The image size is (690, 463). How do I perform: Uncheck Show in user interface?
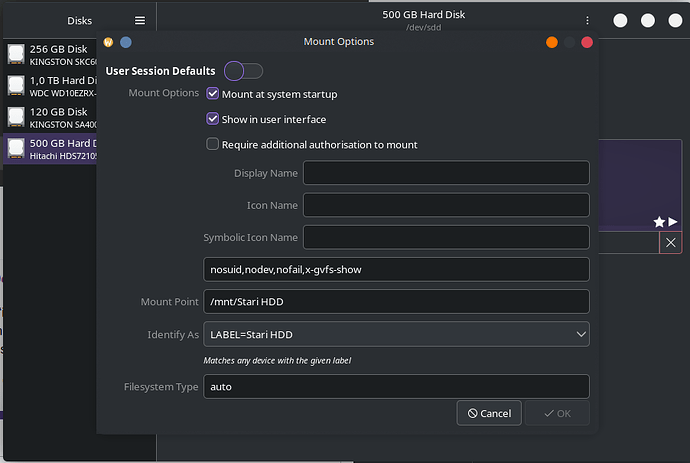pyautogui.click(x=212, y=119)
